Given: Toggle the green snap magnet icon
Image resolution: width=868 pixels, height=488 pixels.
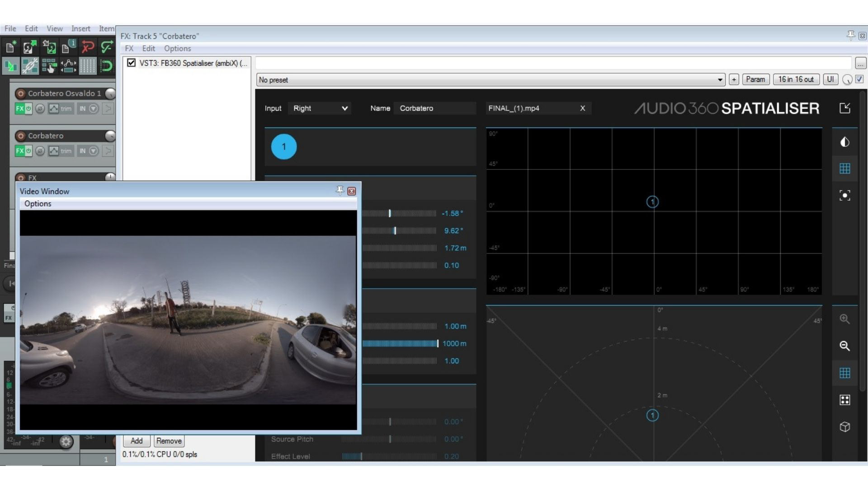Looking at the screenshot, I should [x=107, y=66].
